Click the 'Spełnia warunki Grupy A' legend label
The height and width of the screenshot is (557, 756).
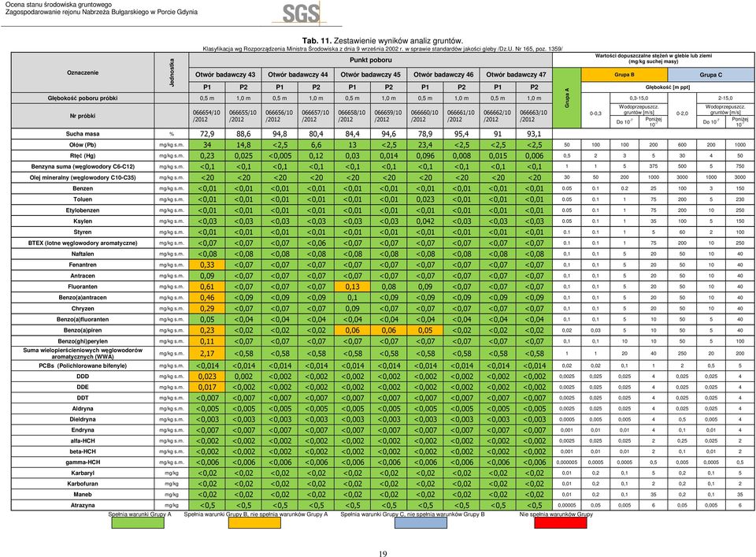pos(140,514)
